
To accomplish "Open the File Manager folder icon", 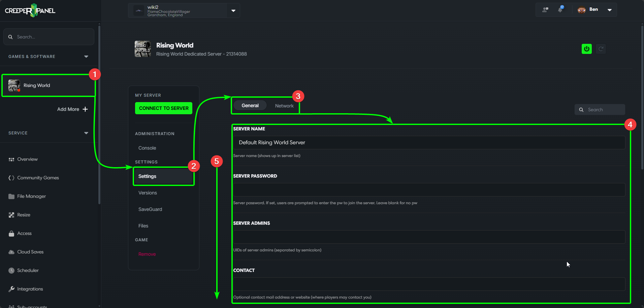I will [x=11, y=196].
